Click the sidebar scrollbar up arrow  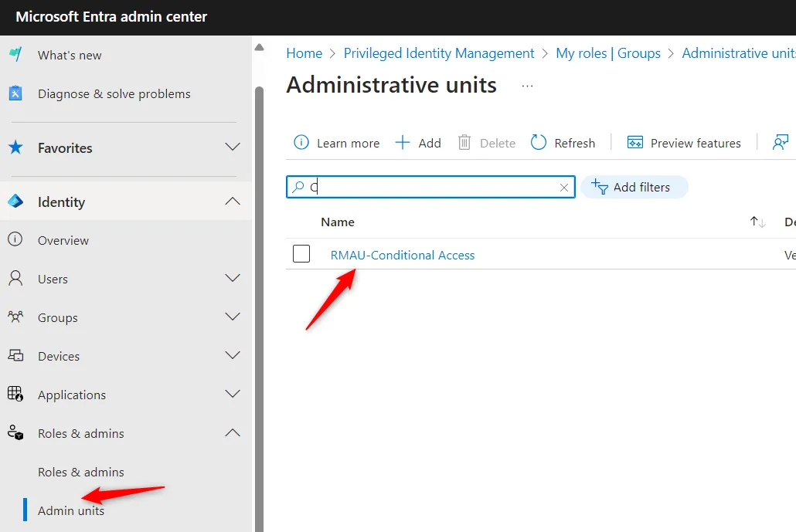[259, 48]
